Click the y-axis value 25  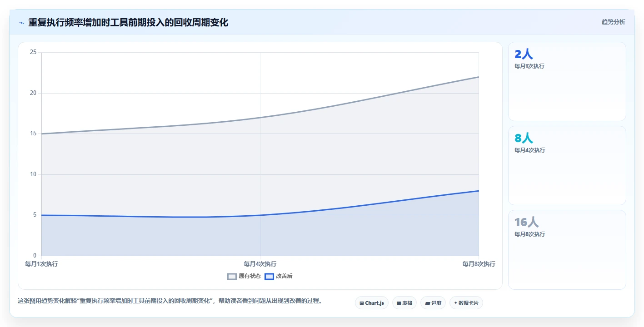33,52
